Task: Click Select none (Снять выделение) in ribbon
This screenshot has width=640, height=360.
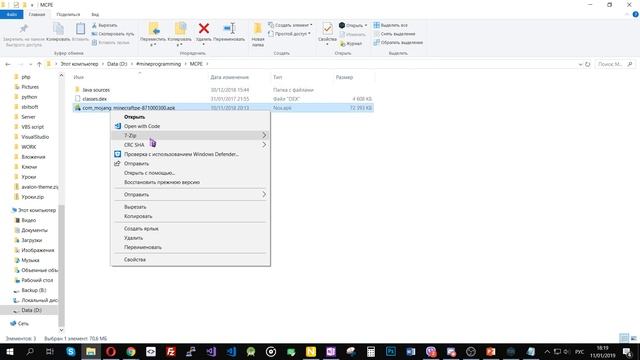Action: pyautogui.click(x=394, y=34)
